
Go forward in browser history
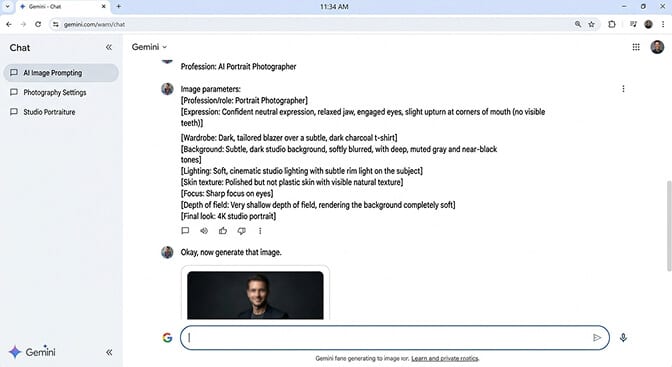(23, 24)
